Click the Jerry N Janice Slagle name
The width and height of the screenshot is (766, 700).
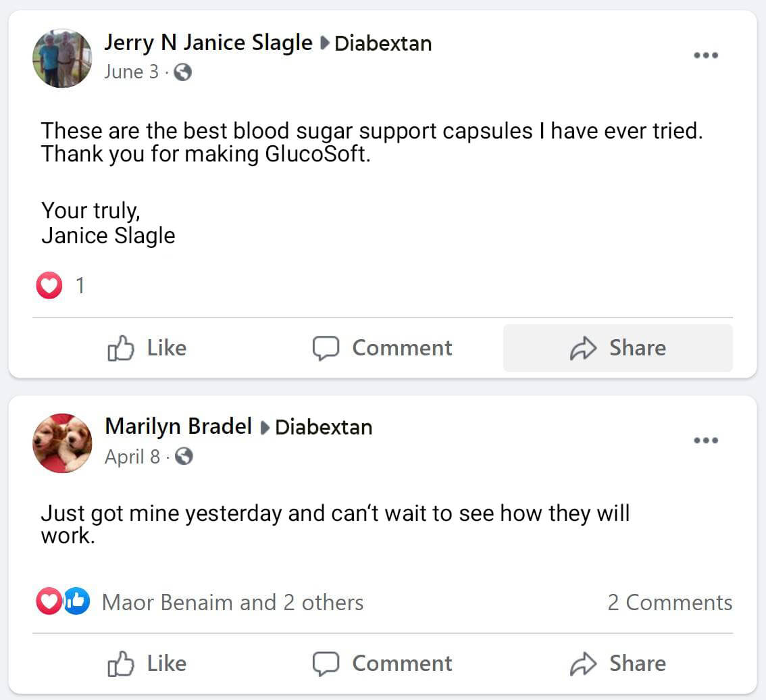(208, 43)
